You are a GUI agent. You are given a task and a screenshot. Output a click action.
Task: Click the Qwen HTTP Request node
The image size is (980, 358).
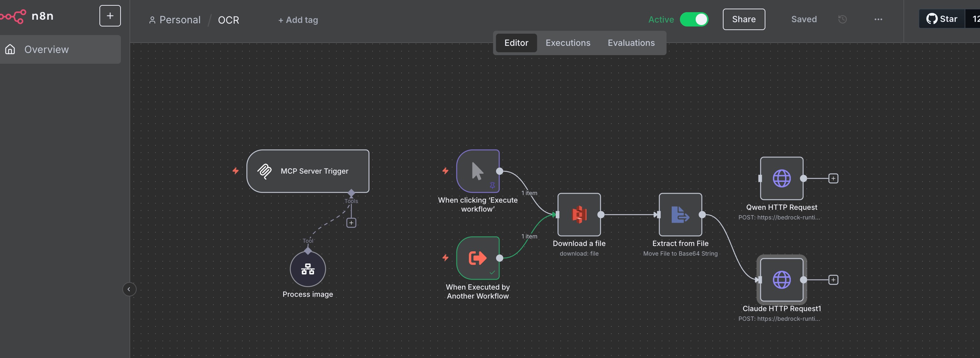[781, 178]
